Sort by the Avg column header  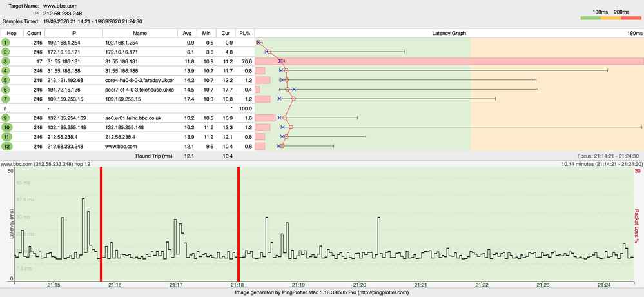pos(187,32)
